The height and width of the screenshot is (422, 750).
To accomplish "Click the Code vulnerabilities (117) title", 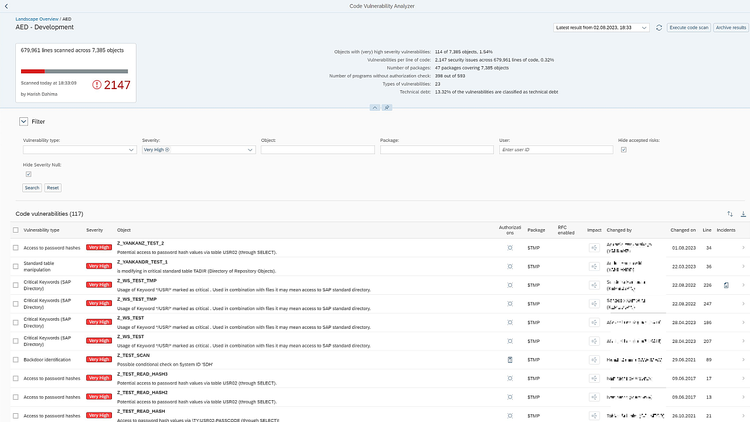I will click(x=49, y=214).
